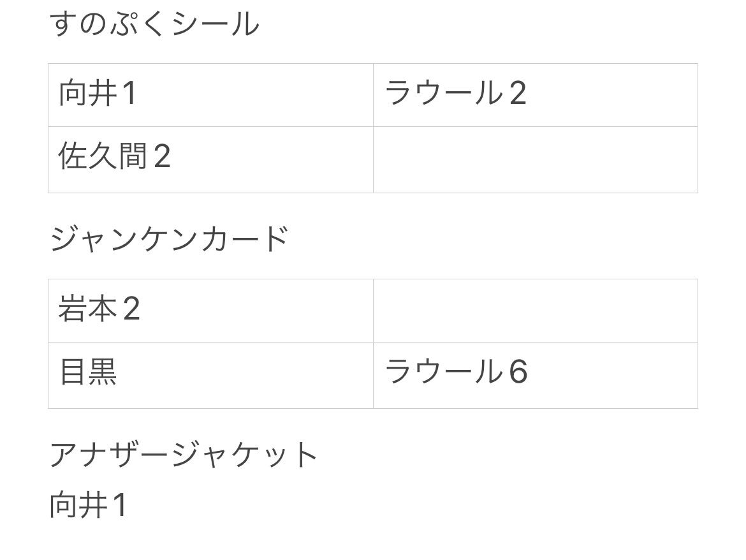Click the empty cell beside 佐久間2
746x560 pixels.
tap(536, 160)
